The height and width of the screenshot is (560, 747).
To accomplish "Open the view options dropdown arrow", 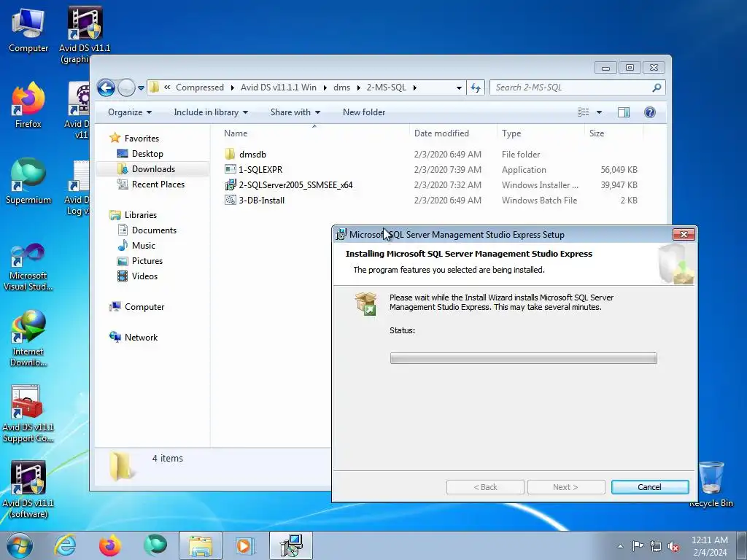I will coord(600,112).
